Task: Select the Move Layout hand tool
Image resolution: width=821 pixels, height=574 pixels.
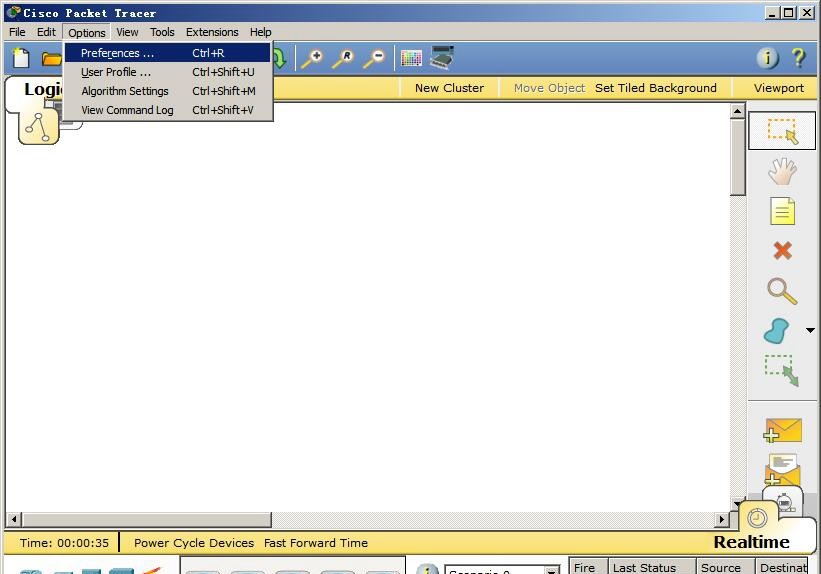Action: (x=782, y=171)
